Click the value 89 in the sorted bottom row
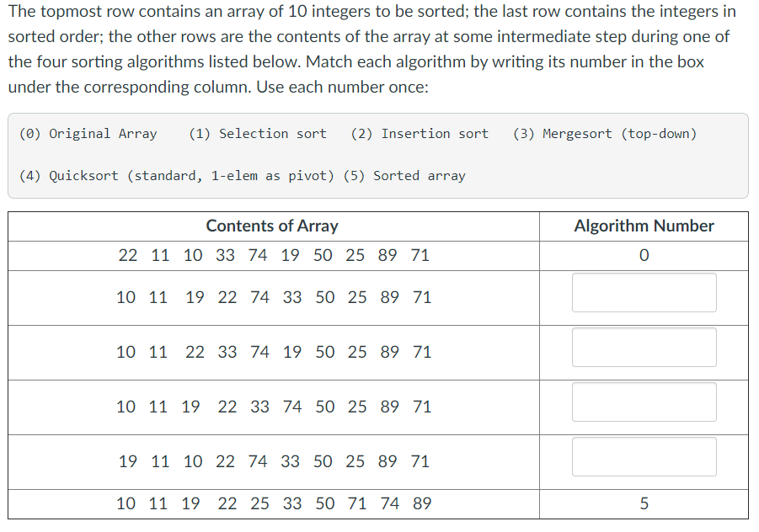 point(422,503)
